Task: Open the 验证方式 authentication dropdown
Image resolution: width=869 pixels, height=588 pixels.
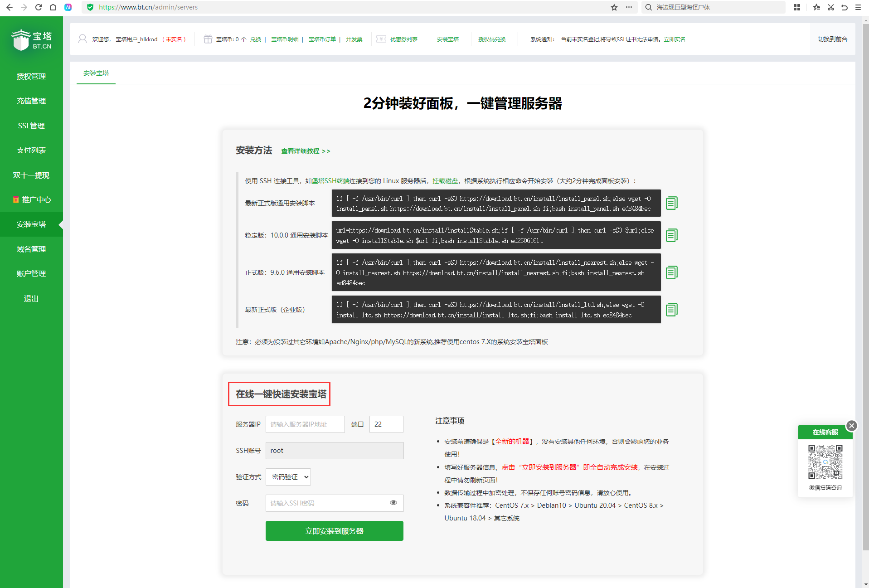Action: pos(288,477)
